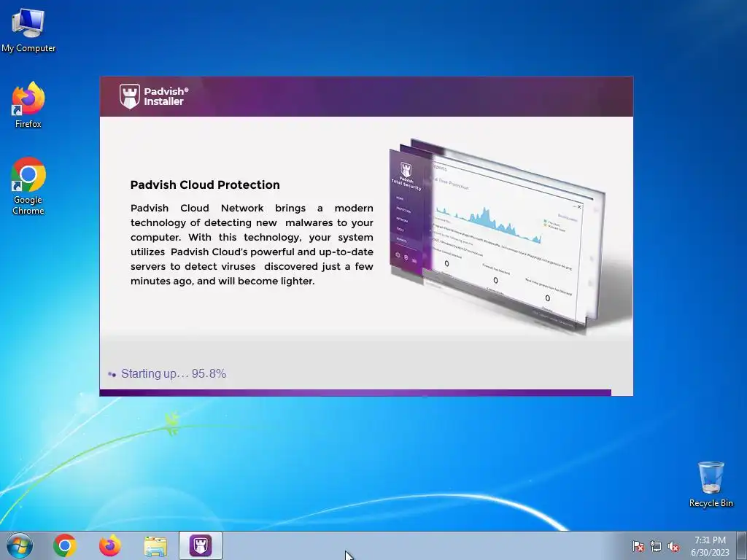Select the Firefox desktop shortcut

(28, 105)
